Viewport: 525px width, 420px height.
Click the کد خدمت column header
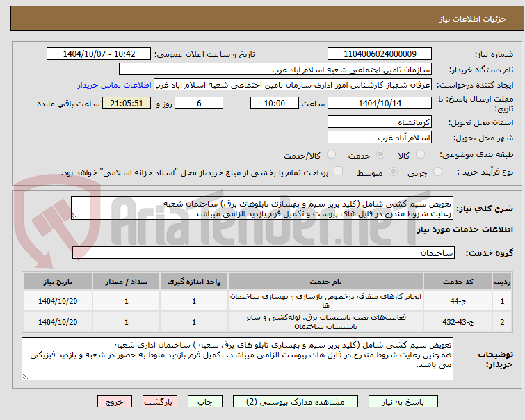point(458,282)
